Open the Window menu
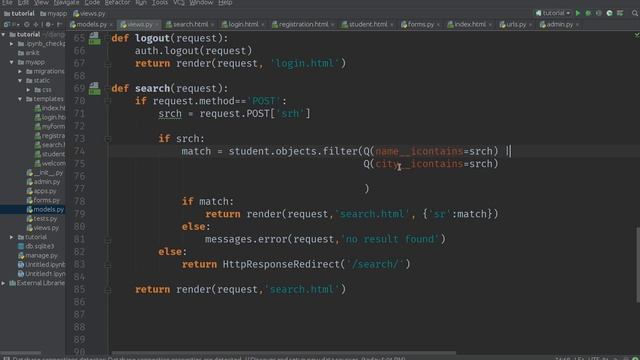Viewport: 640px width, 360px height. [201, 2]
